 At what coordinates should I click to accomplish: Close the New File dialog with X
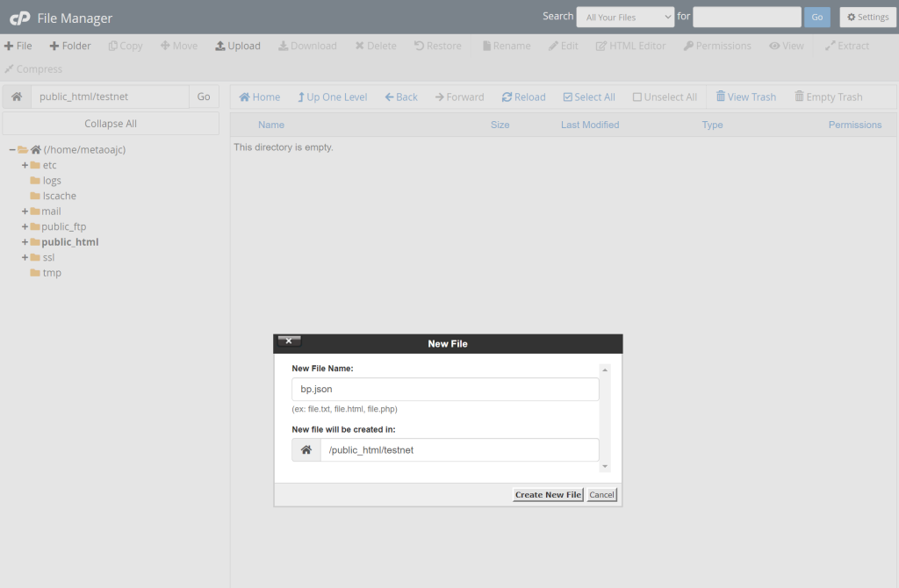[289, 341]
